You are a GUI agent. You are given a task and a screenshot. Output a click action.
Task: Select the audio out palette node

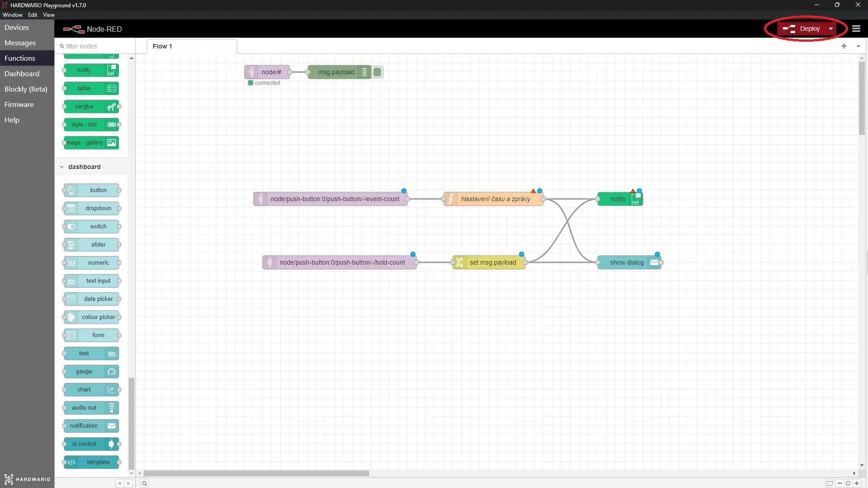[91, 408]
